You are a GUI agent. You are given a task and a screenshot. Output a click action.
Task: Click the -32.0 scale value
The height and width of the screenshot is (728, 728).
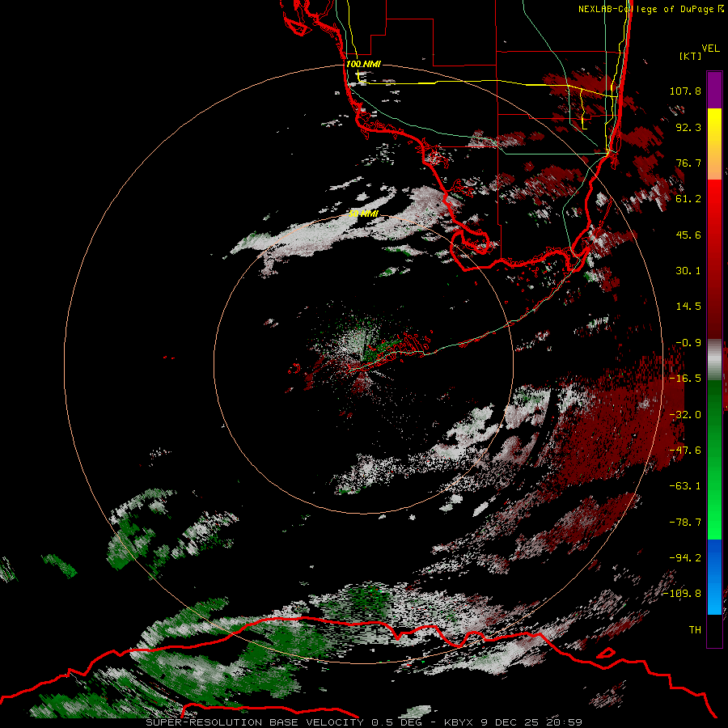click(685, 415)
